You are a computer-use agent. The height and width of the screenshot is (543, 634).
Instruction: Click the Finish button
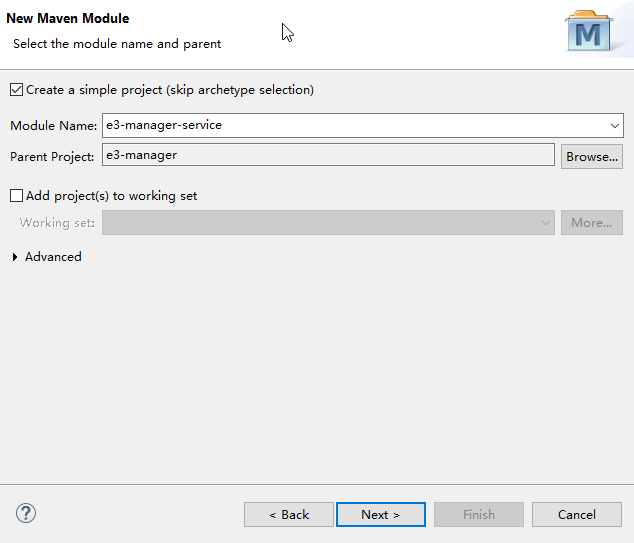[478, 514]
